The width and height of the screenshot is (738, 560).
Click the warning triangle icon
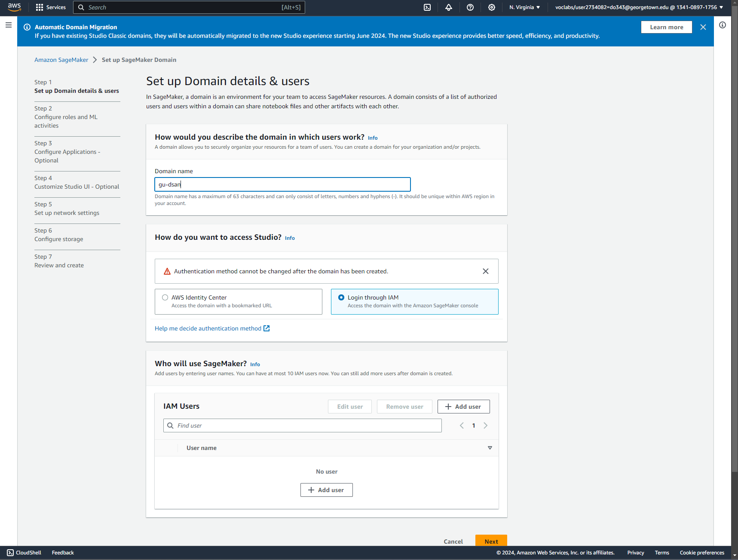(167, 271)
